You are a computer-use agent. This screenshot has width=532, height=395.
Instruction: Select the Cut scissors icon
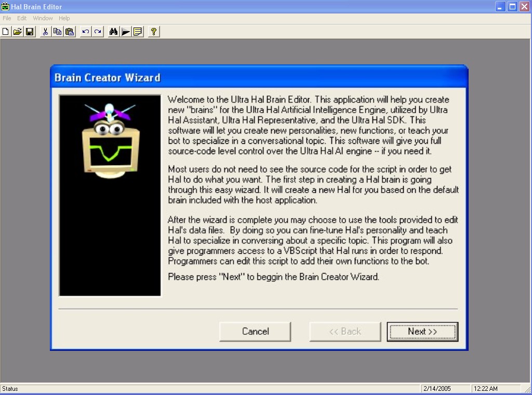coord(45,32)
